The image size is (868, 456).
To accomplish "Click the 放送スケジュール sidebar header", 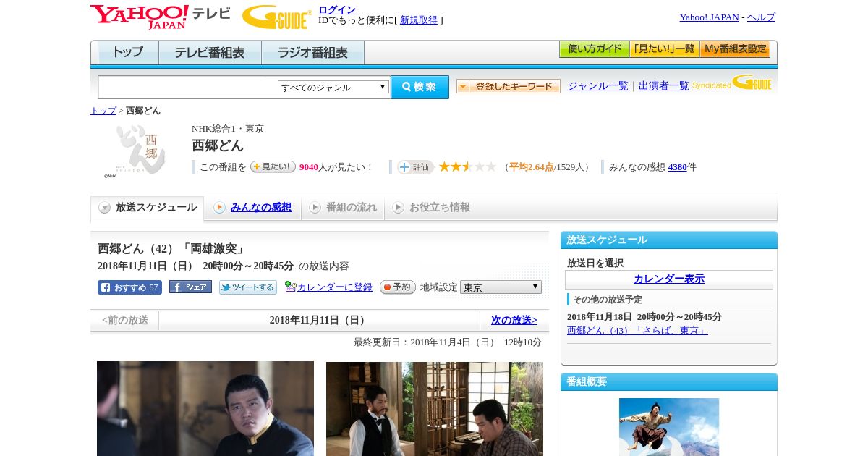I will click(x=669, y=240).
